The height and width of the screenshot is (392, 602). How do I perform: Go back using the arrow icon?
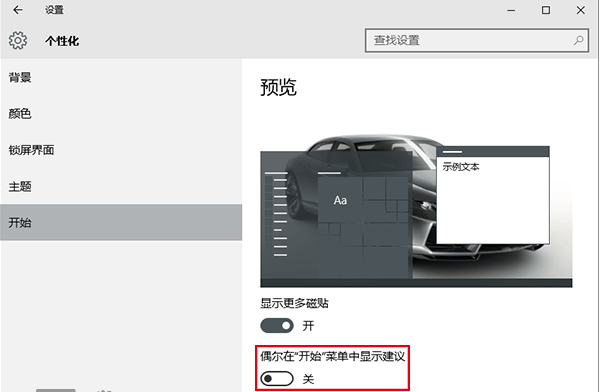click(x=18, y=10)
